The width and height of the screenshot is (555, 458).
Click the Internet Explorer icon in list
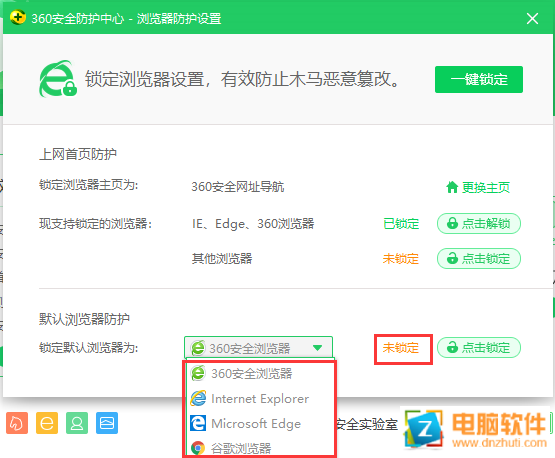pyautogui.click(x=198, y=399)
